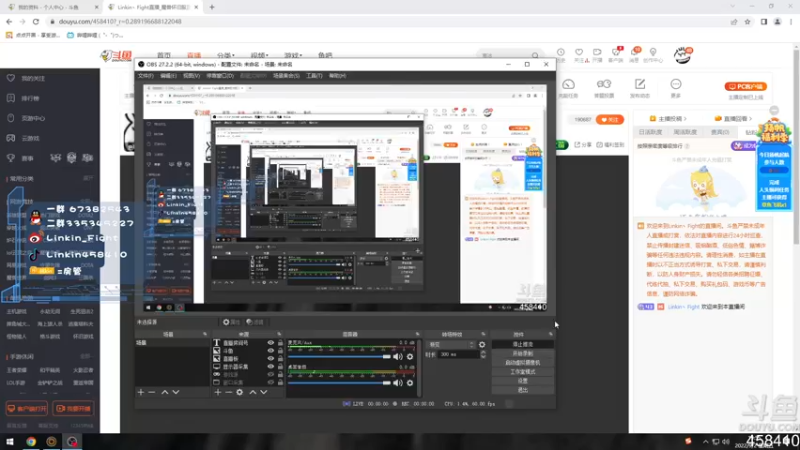
Task: Remove the selected OBS scene
Action: 152,392
